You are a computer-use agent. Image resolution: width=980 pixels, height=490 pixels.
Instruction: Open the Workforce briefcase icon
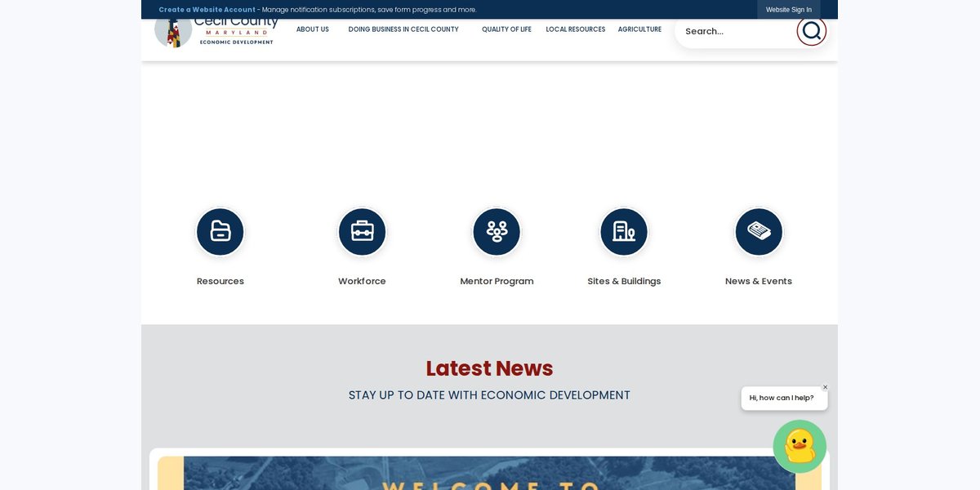[x=362, y=232]
